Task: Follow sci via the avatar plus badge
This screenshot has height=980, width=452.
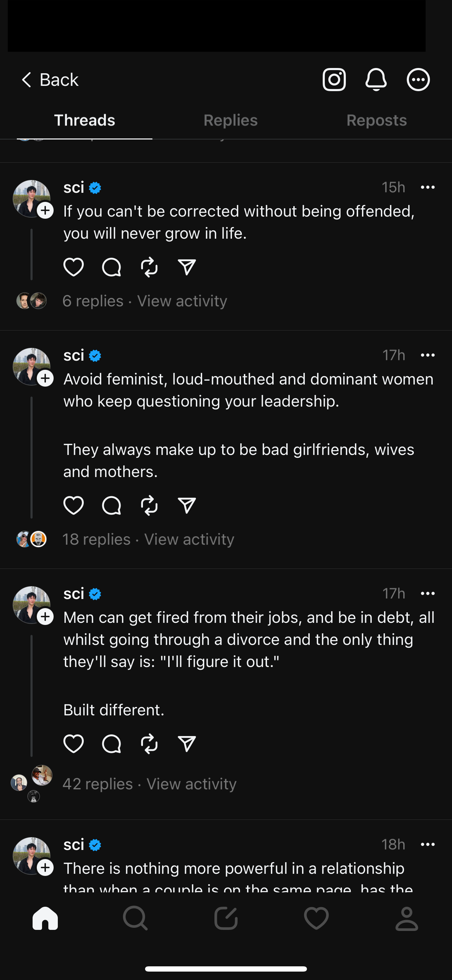Action: (x=45, y=210)
